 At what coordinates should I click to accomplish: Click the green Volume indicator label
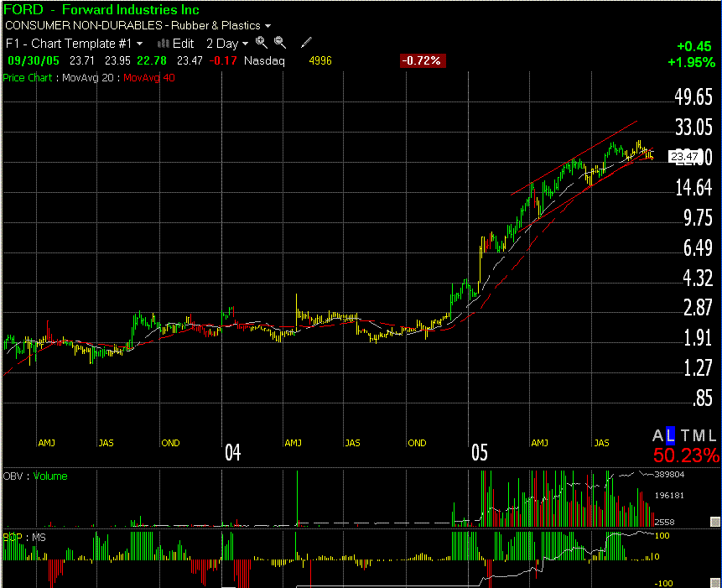click(50, 476)
